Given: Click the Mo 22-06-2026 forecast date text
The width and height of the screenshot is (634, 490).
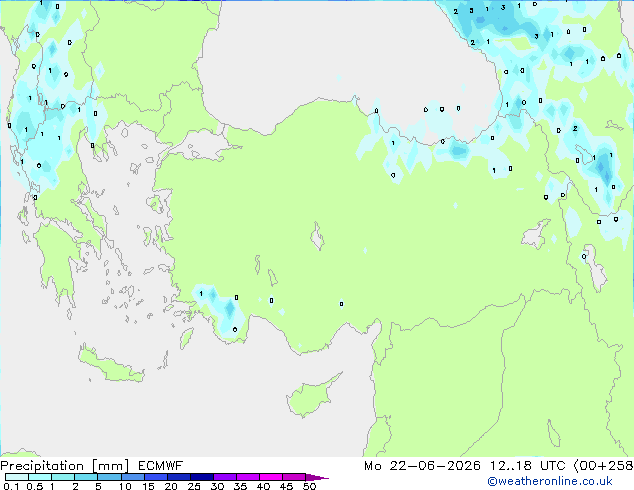Looking at the screenshot, I should (422, 466).
